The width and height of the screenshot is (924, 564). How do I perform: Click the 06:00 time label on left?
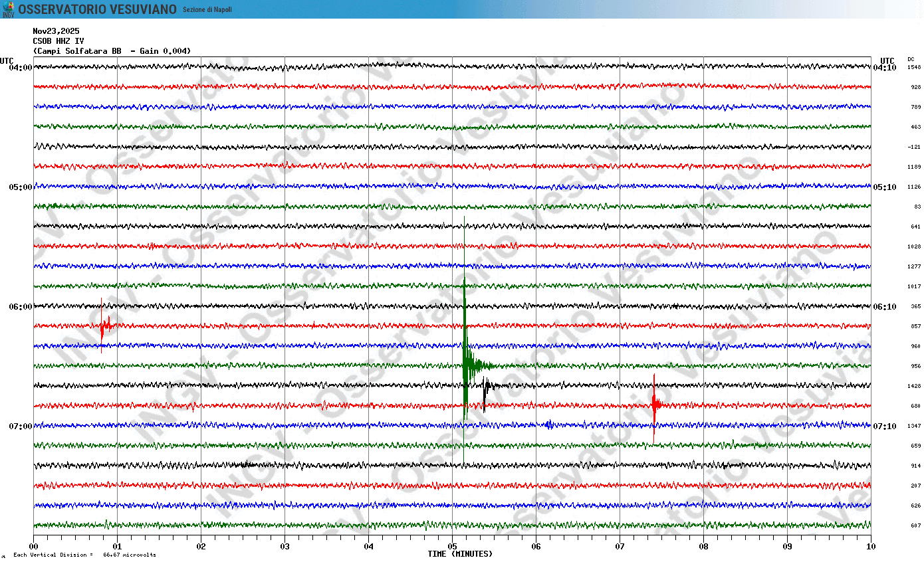click(x=21, y=306)
